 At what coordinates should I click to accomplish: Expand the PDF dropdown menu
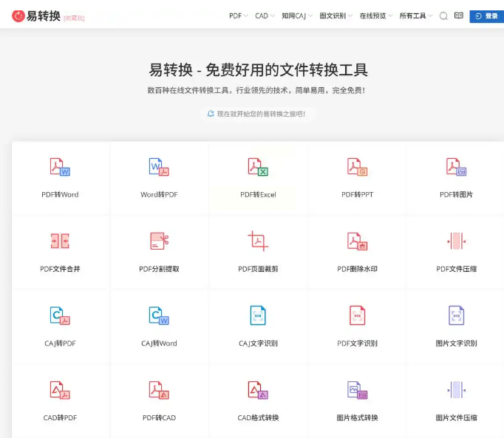pos(238,16)
